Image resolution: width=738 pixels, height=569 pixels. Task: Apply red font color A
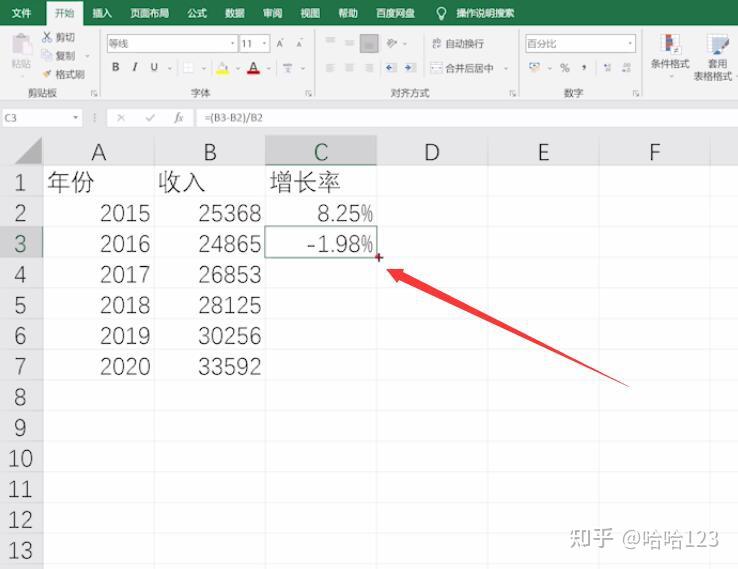click(254, 68)
